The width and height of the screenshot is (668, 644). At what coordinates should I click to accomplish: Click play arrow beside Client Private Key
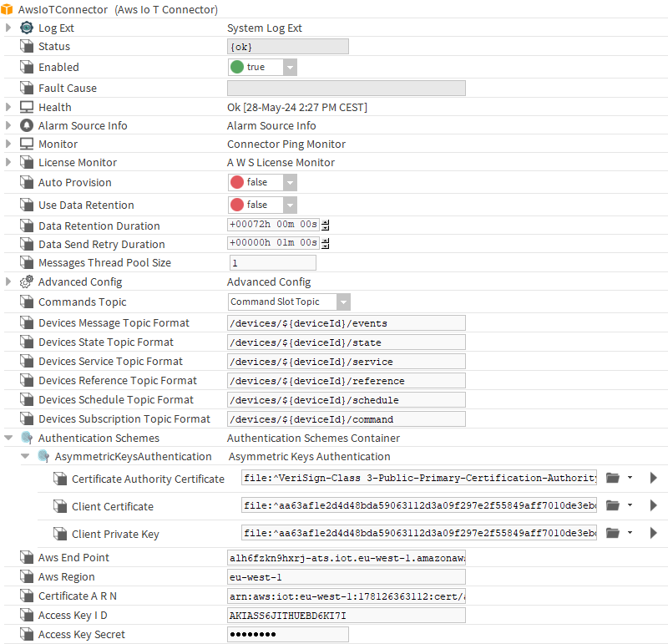click(653, 533)
